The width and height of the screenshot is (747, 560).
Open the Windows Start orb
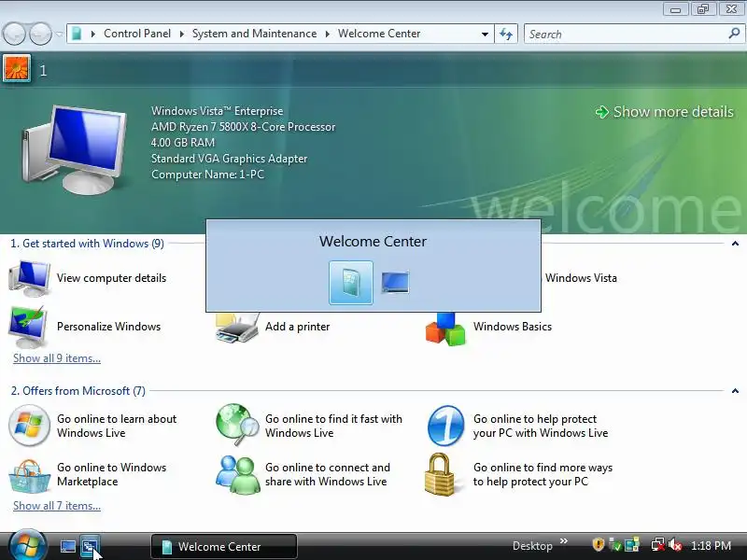pyautogui.click(x=27, y=545)
